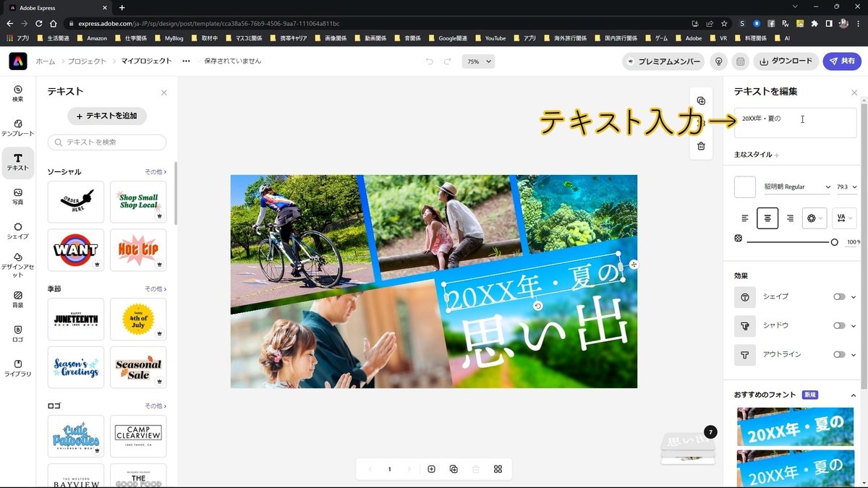The image size is (868, 488).
Task: Click the rotate handle below the text box
Action: tap(537, 307)
